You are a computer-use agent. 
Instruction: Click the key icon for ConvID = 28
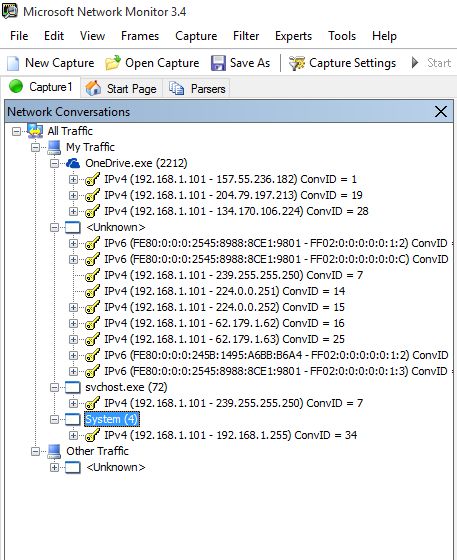[92, 211]
